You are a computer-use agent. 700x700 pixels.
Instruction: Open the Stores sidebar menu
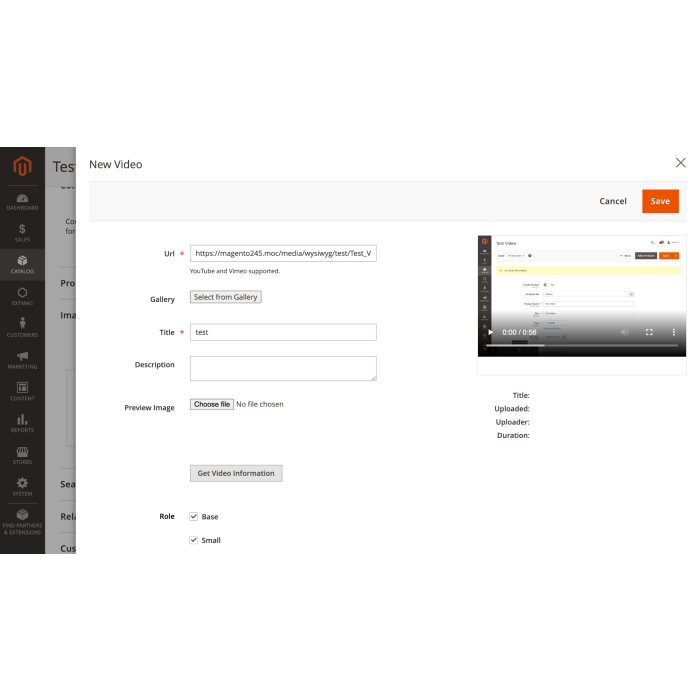tap(22, 455)
